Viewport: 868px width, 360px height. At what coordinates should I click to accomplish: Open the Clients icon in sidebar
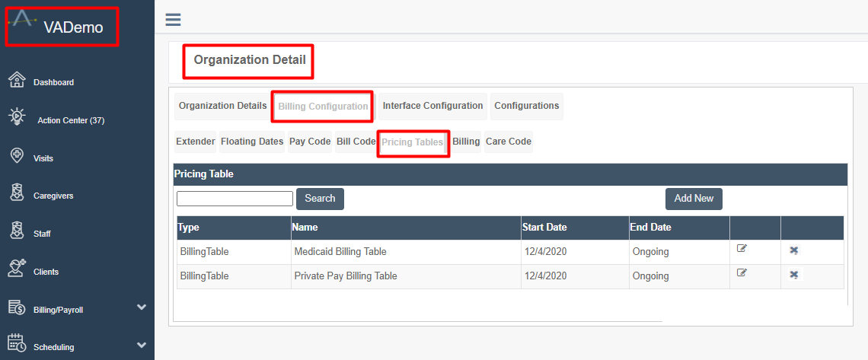(18, 268)
